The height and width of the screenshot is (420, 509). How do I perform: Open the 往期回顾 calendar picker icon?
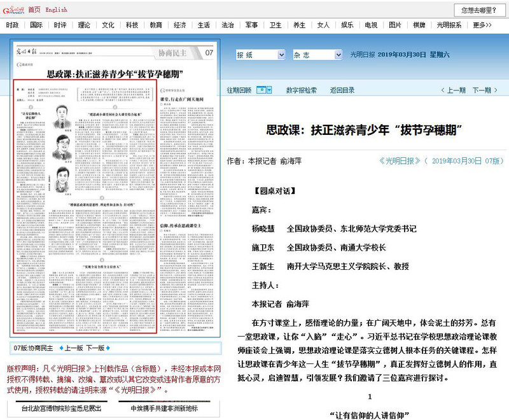click(264, 90)
